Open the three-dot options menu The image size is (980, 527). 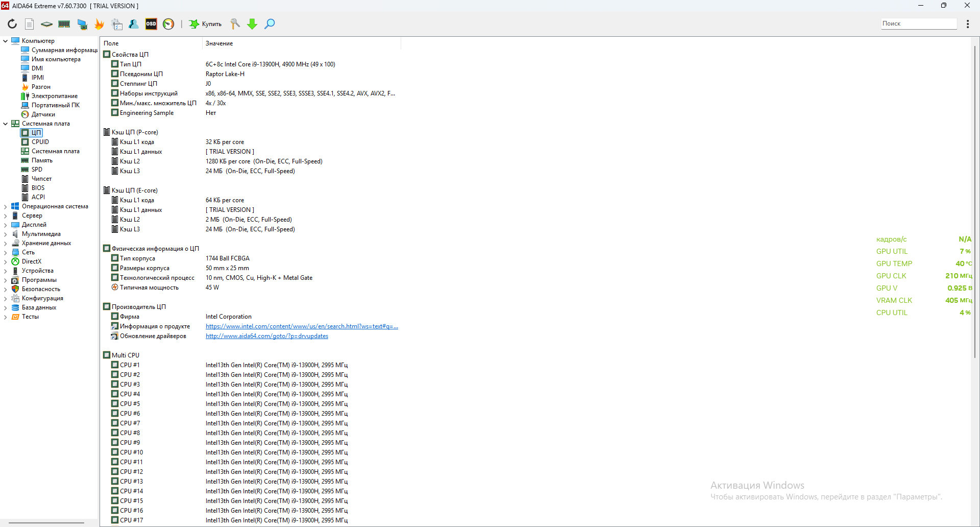968,24
